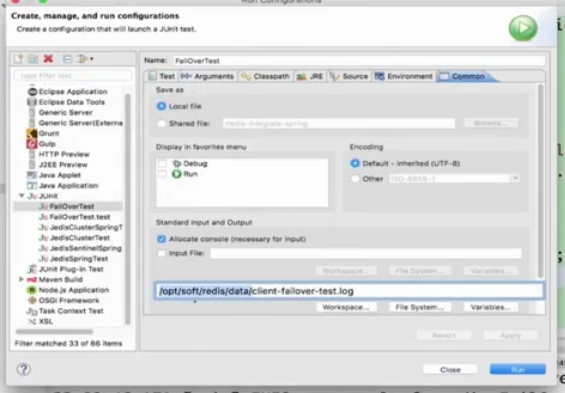
Task: Click the Help question mark icon
Action: pos(23,369)
